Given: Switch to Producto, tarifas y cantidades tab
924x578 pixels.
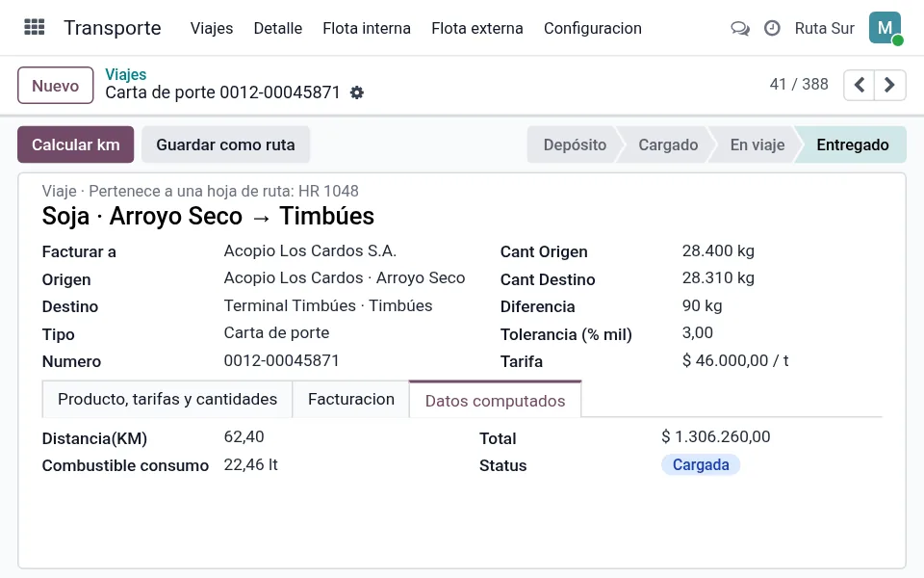Looking at the screenshot, I should [167, 399].
